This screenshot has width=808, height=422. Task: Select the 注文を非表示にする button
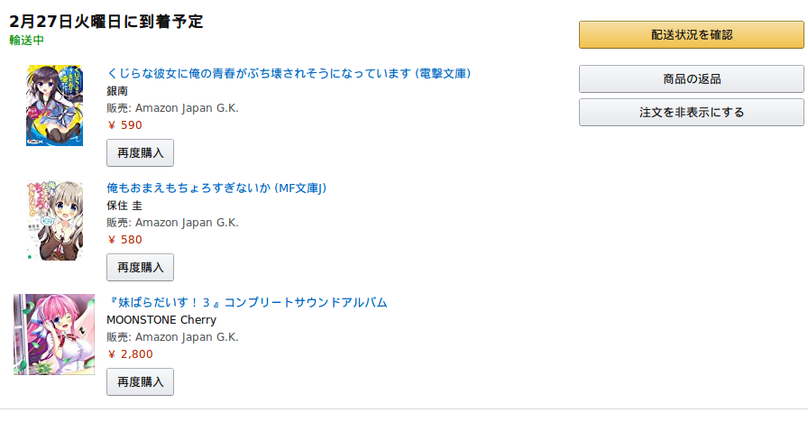(691, 112)
